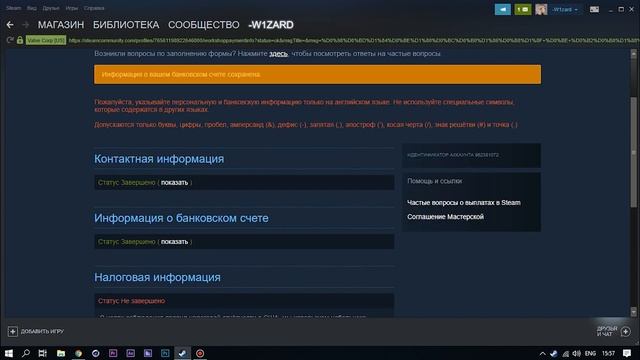This screenshot has height=360, width=640.
Task: Click the page scrollbar up arrow
Action: click(x=633, y=53)
